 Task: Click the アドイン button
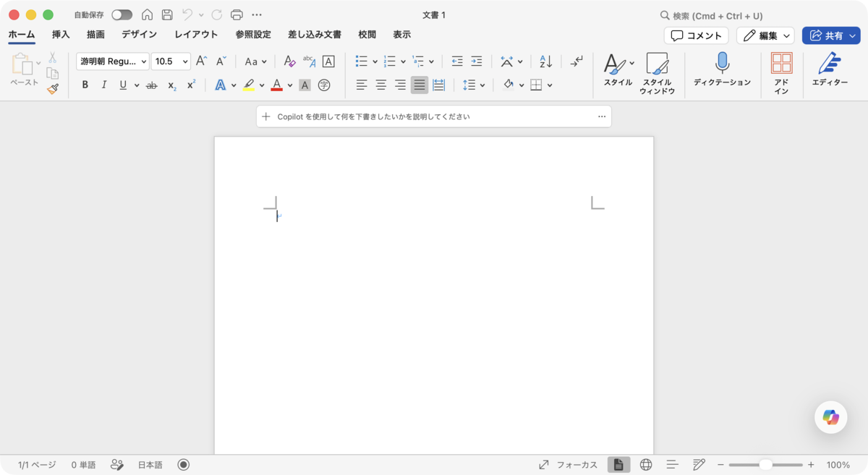781,73
